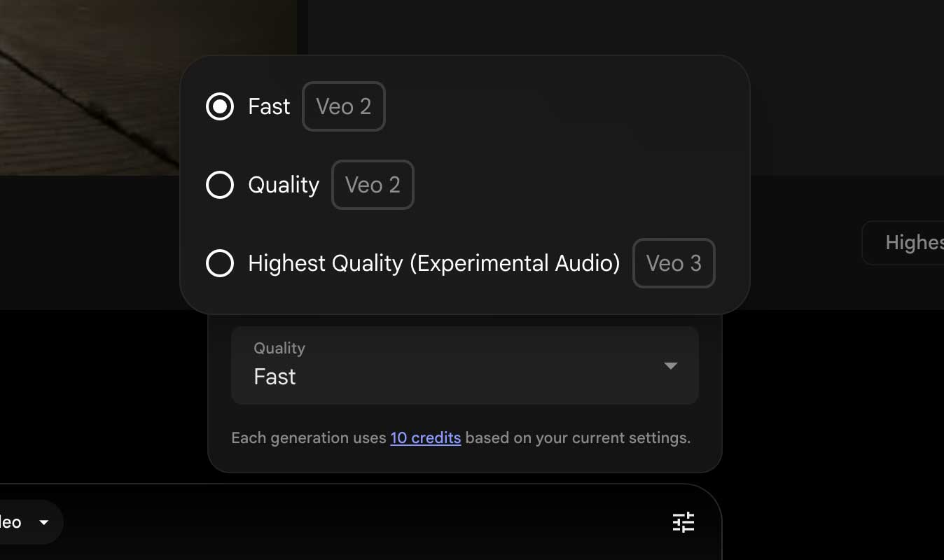Image resolution: width=944 pixels, height=560 pixels.
Task: Click the Veo 2 badge beside Fast
Action: click(x=344, y=106)
